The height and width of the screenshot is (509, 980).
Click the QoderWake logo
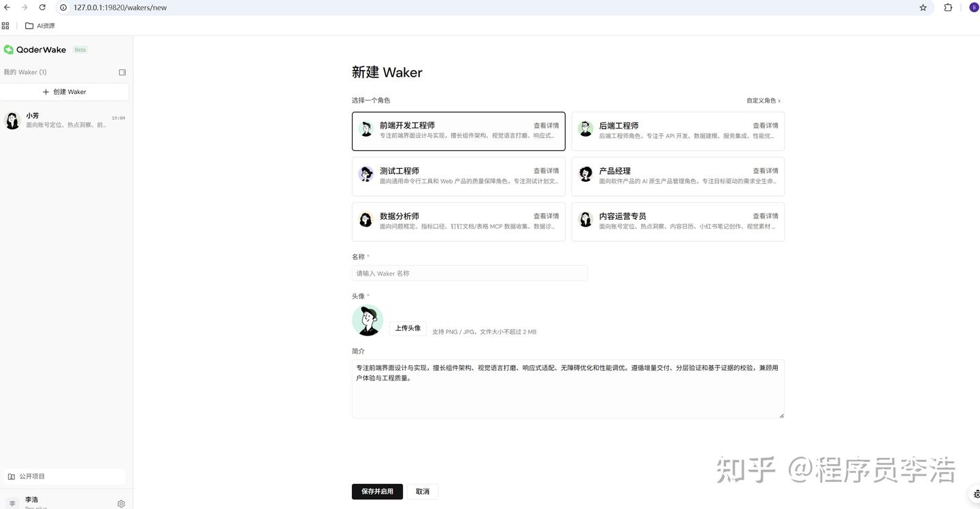coord(35,50)
